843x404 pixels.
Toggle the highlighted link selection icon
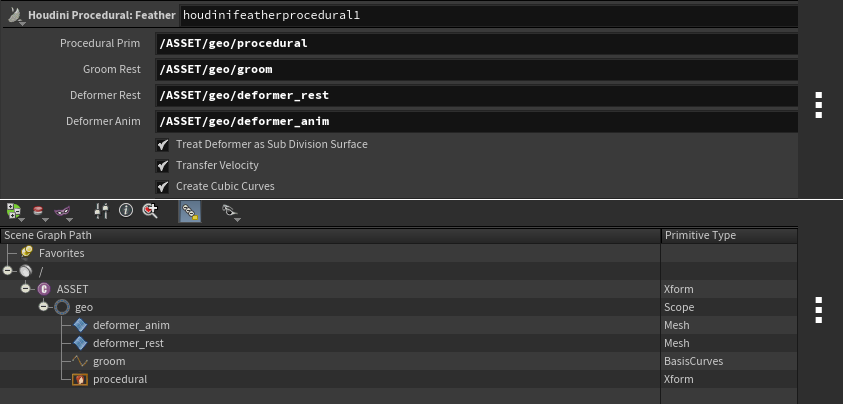click(190, 211)
